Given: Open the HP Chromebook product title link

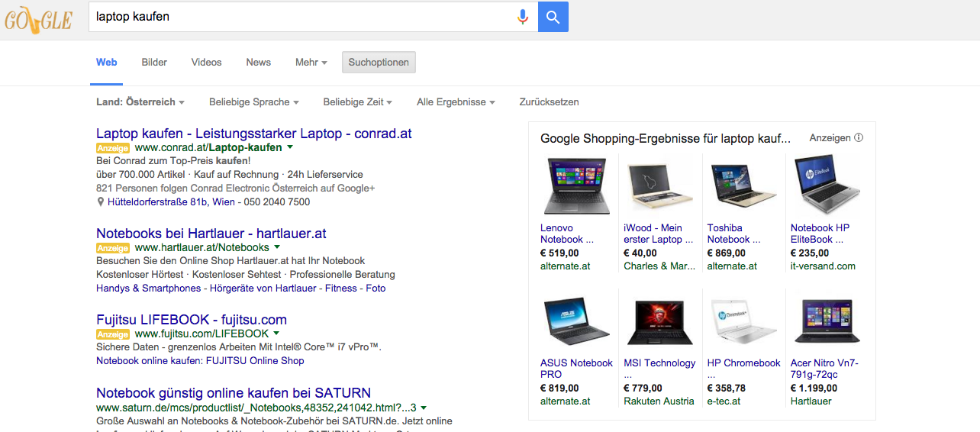Looking at the screenshot, I should (x=744, y=369).
